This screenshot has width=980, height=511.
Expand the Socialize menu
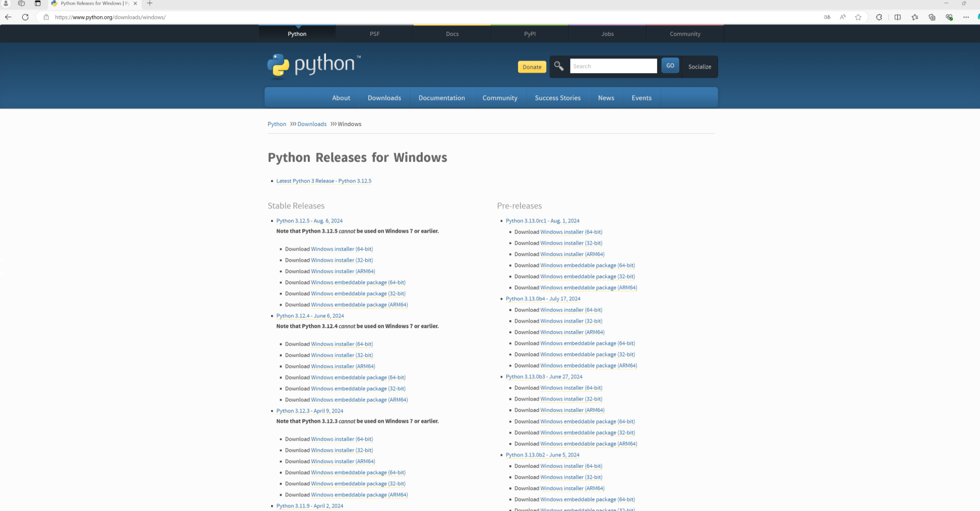[699, 67]
